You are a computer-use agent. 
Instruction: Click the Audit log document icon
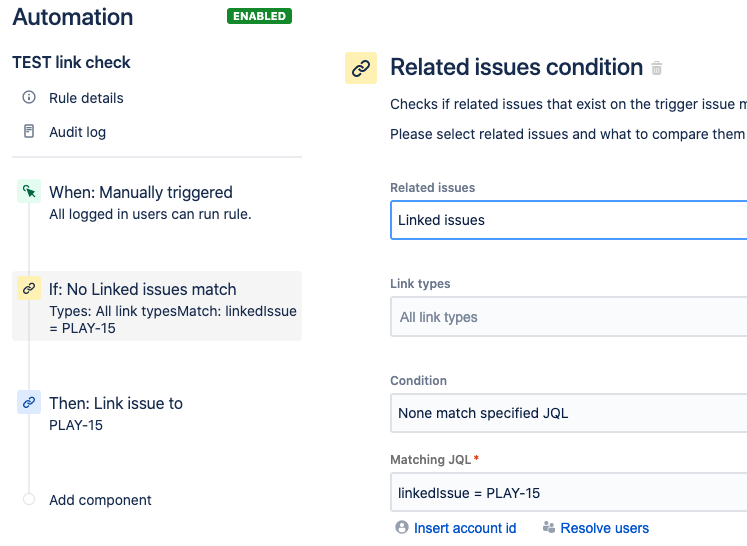(x=29, y=132)
